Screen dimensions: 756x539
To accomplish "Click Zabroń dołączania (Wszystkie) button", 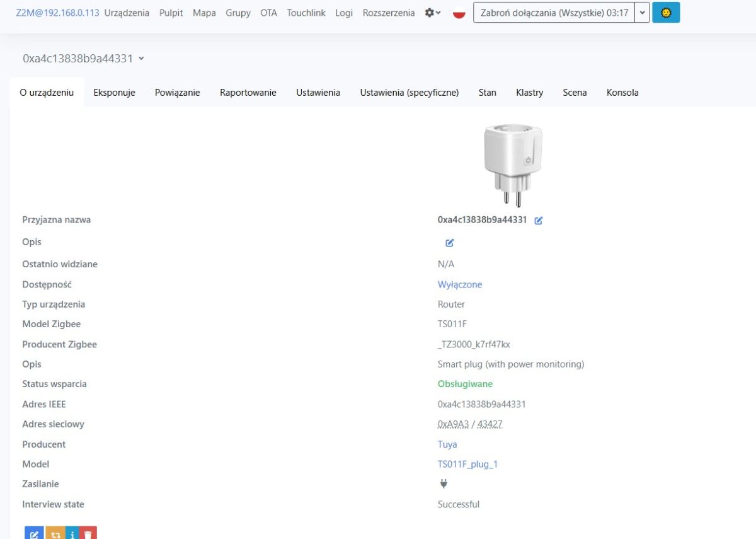I will (x=554, y=13).
